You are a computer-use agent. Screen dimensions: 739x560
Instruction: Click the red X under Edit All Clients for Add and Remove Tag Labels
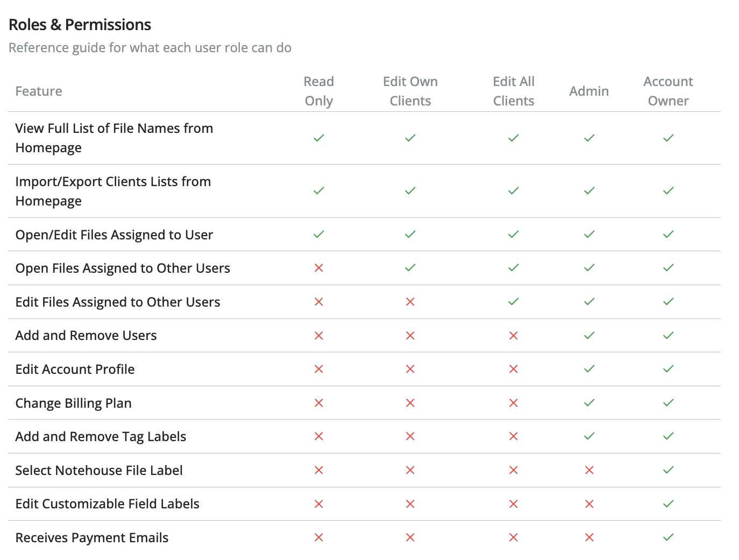513,436
